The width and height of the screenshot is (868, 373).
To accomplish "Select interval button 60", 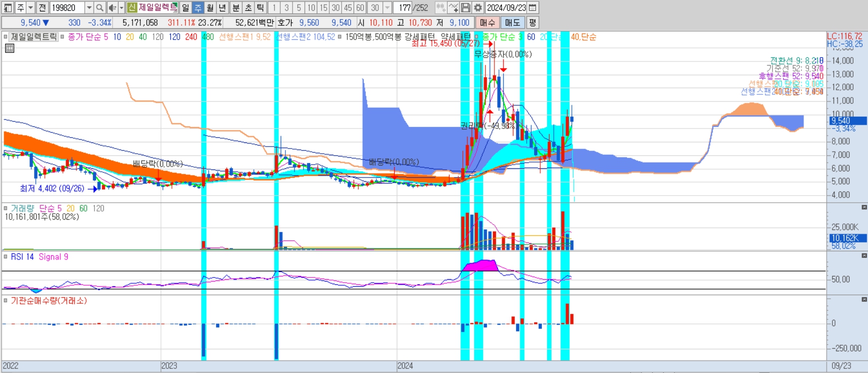I will tap(360, 8).
